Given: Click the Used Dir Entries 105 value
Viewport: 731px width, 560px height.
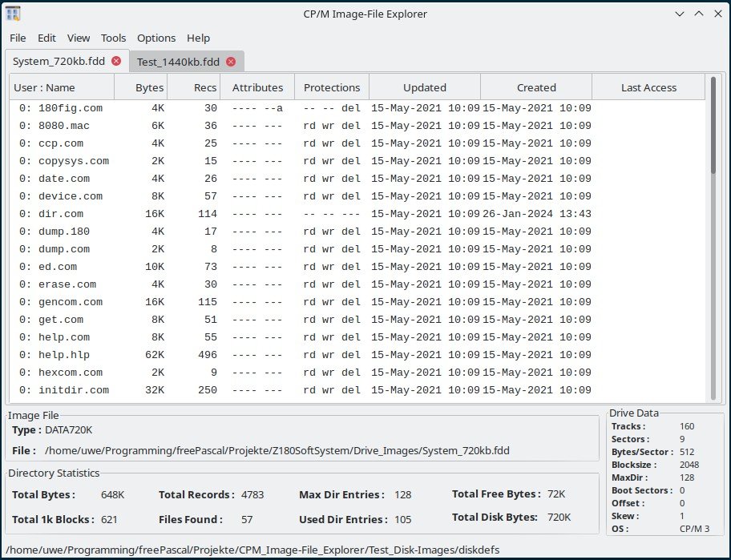Looking at the screenshot, I should 403,519.
